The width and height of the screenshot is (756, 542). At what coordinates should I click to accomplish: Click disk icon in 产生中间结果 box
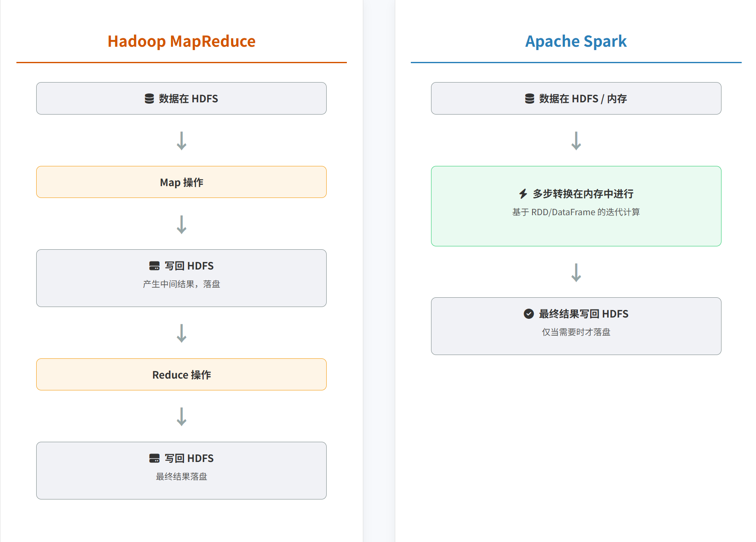tap(154, 266)
